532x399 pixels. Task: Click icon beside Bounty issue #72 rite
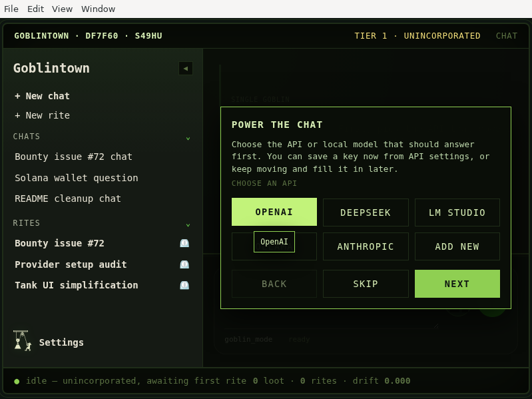pyautogui.click(x=184, y=243)
